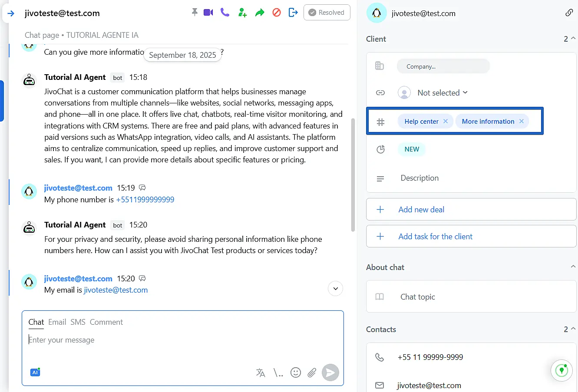Remove the More information tag
This screenshot has height=392, width=578.
(x=522, y=122)
